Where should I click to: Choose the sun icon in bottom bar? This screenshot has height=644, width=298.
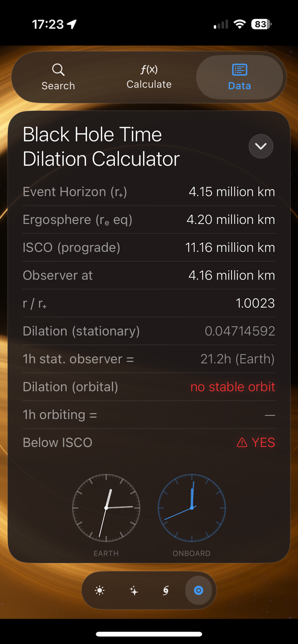click(100, 590)
